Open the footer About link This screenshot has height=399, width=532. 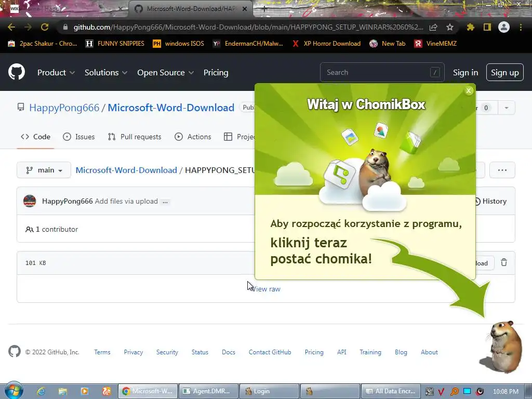click(x=429, y=352)
